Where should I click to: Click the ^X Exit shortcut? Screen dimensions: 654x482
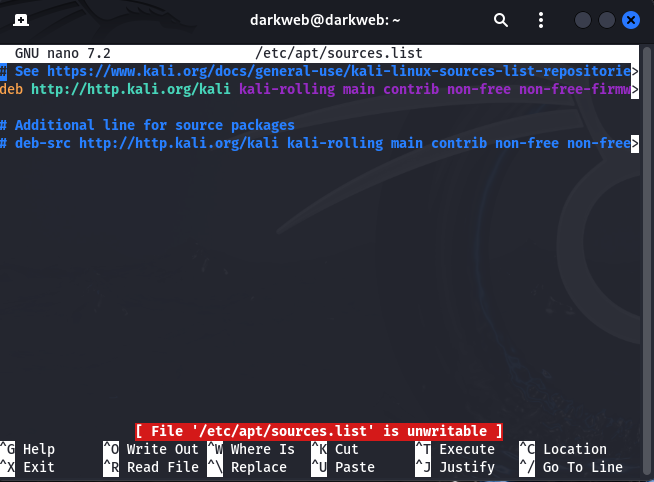coord(29,467)
